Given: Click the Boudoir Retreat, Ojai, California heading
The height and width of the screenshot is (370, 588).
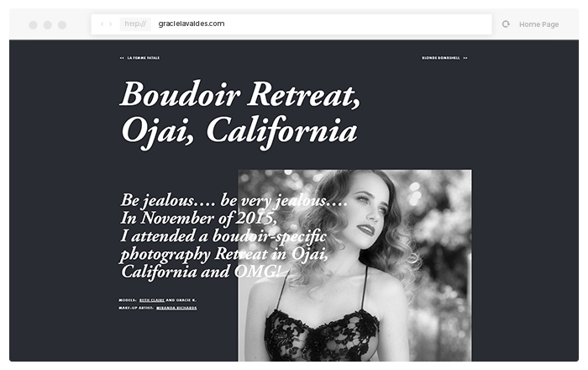Looking at the screenshot, I should click(240, 114).
